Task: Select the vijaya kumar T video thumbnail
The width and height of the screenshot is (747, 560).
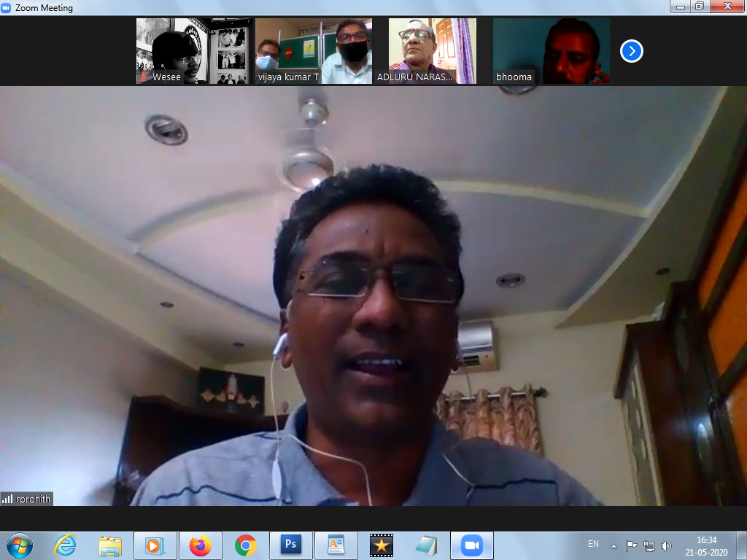Action: (313, 51)
